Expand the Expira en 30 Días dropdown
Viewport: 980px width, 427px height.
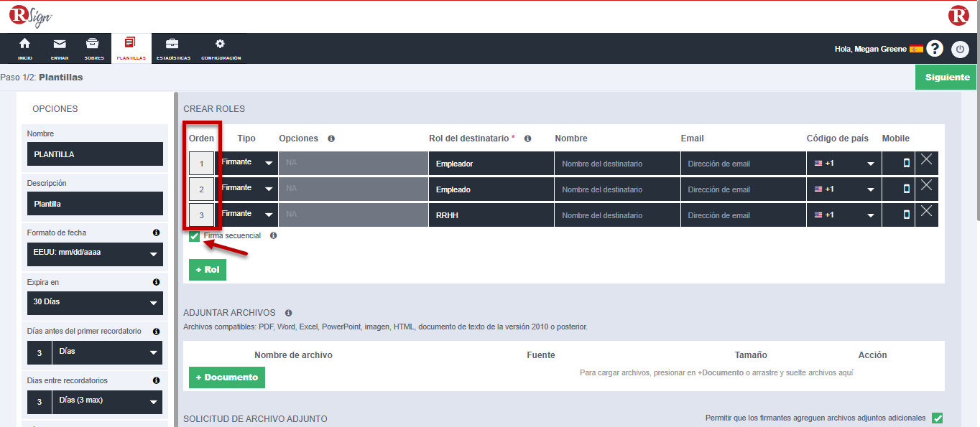coord(95,303)
